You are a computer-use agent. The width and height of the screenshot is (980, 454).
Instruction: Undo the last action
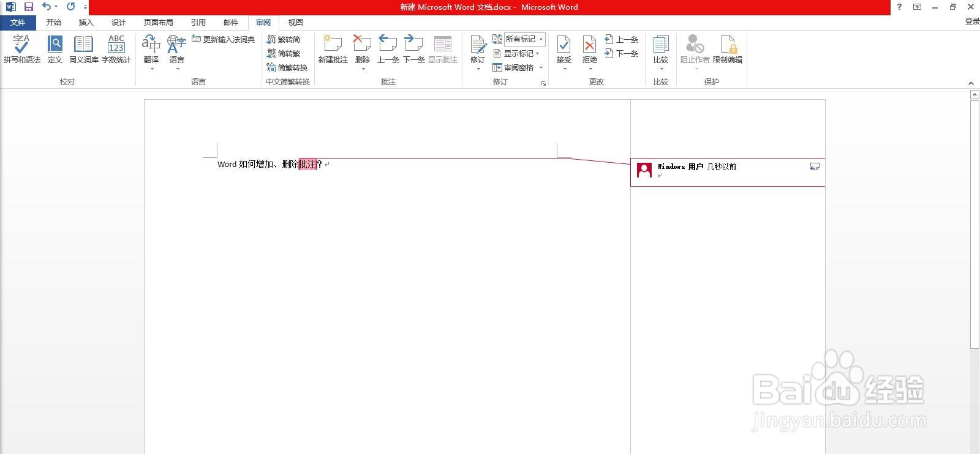point(47,7)
